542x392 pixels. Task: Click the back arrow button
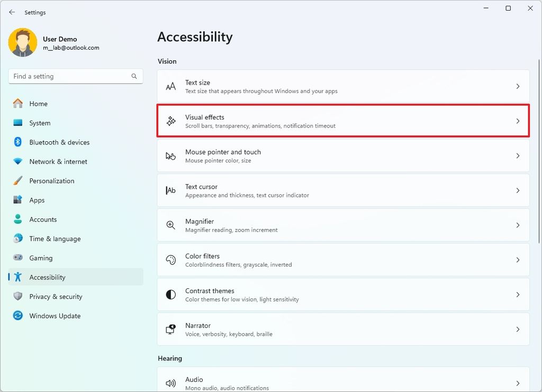pos(12,12)
